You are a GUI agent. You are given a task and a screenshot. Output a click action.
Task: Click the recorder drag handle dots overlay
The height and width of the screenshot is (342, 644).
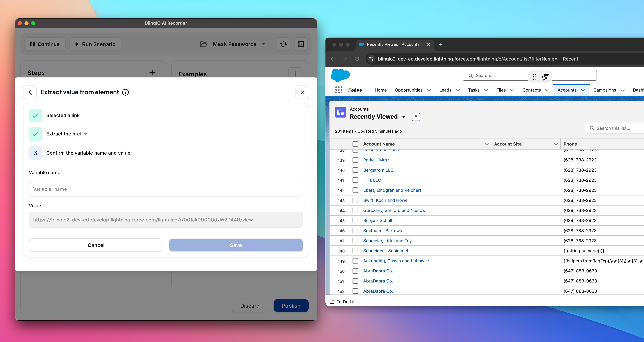pos(534,77)
